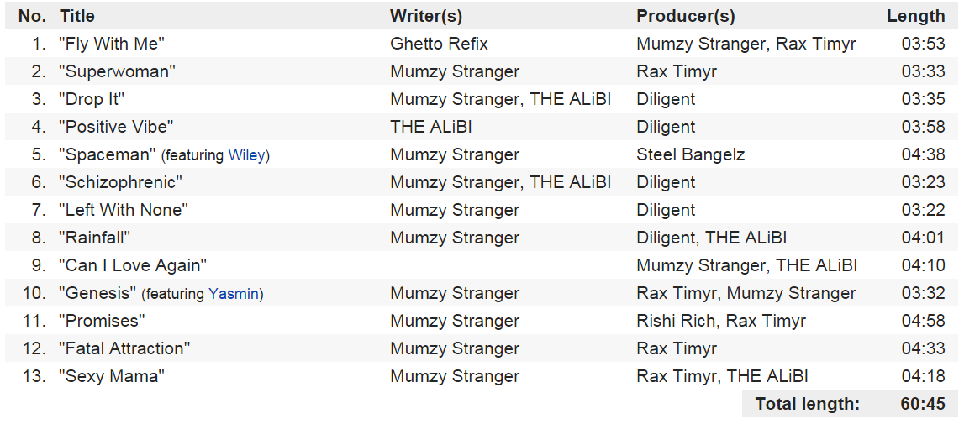
Task: Click the "Length" column header
Action: [915, 16]
